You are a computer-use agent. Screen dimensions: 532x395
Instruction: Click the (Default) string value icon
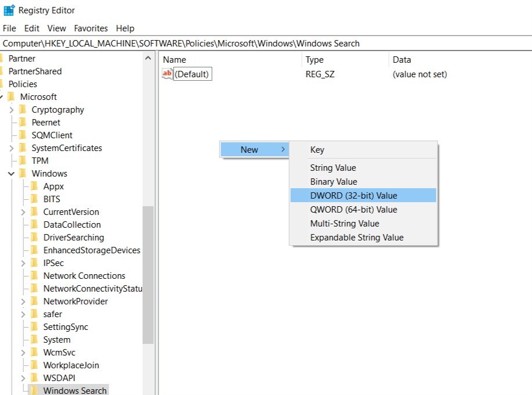tap(167, 74)
